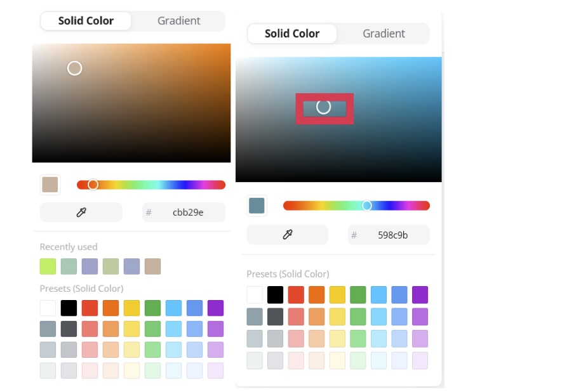Choose the yellow preset in left panel's top row
This screenshot has height=392, width=588.
pyautogui.click(x=131, y=308)
